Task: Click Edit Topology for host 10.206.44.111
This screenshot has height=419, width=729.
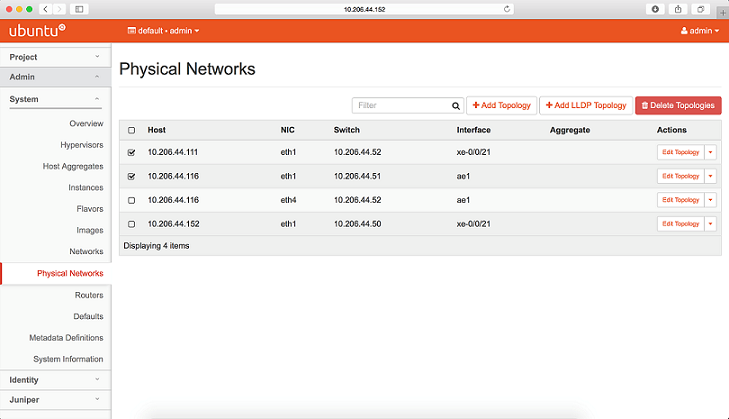Action: coord(681,152)
